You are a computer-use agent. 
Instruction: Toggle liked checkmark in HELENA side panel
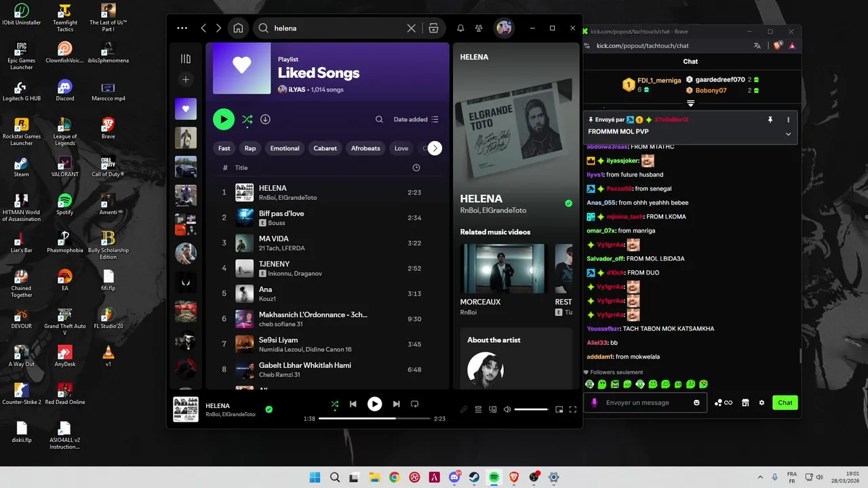(x=568, y=203)
